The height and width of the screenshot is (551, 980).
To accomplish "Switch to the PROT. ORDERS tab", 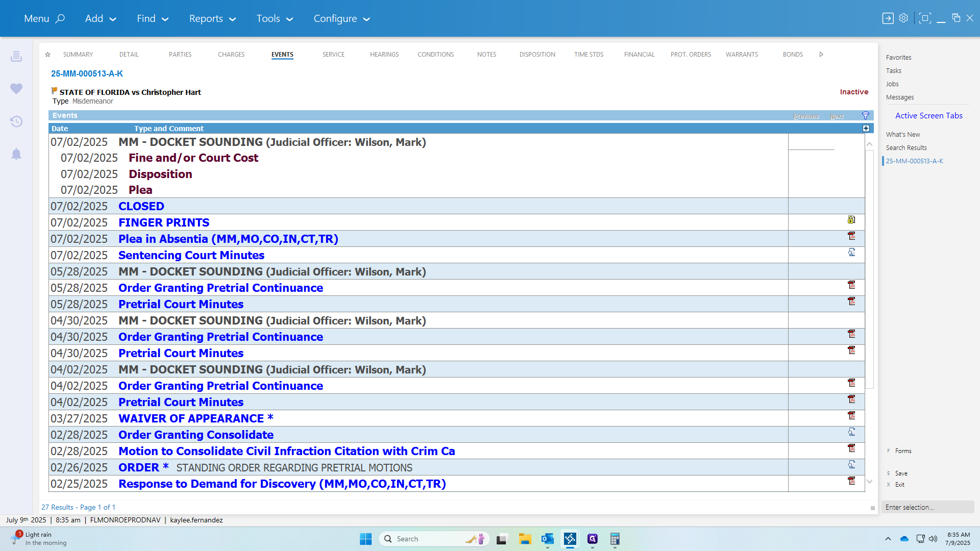I will pyautogui.click(x=691, y=55).
